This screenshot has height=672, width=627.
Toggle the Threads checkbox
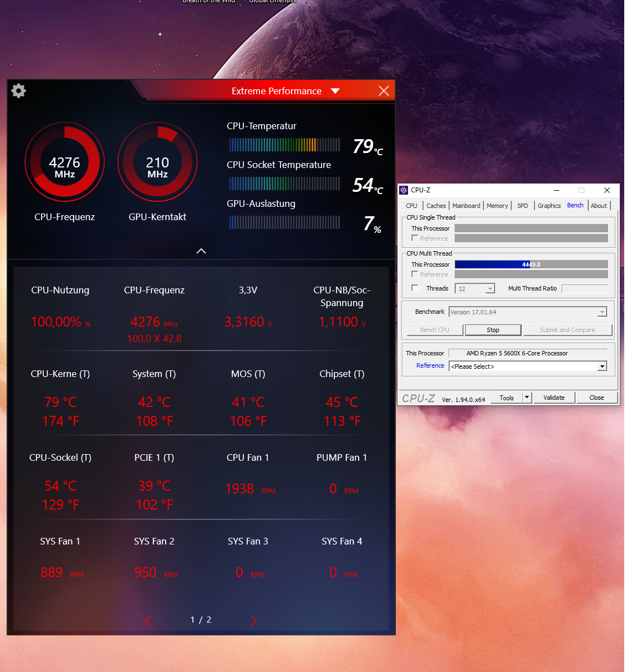click(x=415, y=288)
